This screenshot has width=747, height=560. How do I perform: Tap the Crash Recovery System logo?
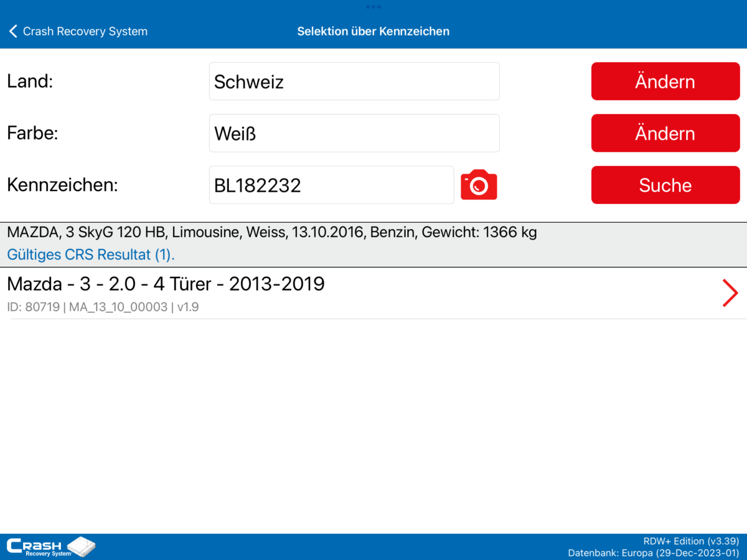(x=51, y=547)
